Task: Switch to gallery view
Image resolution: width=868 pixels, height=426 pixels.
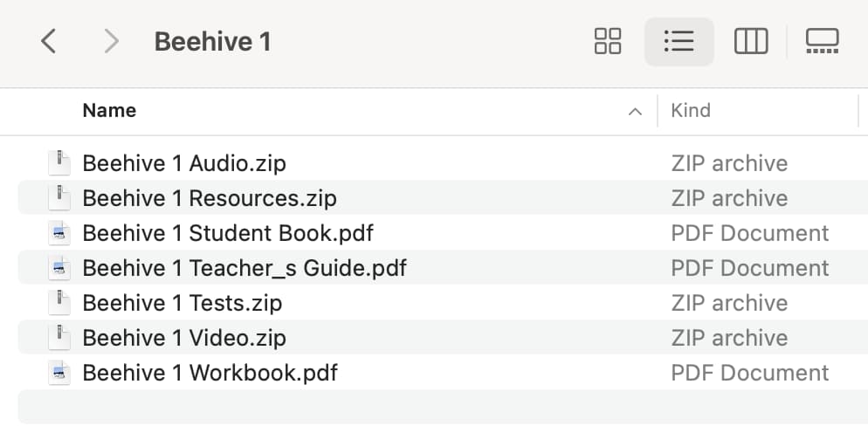Action: [x=822, y=42]
